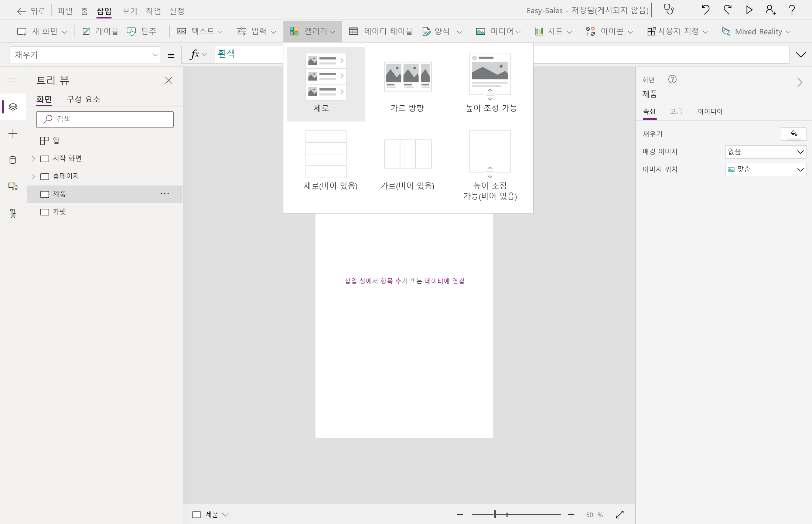This screenshot has width=812, height=524.
Task: Open the 보기 menu
Action: coord(130,11)
